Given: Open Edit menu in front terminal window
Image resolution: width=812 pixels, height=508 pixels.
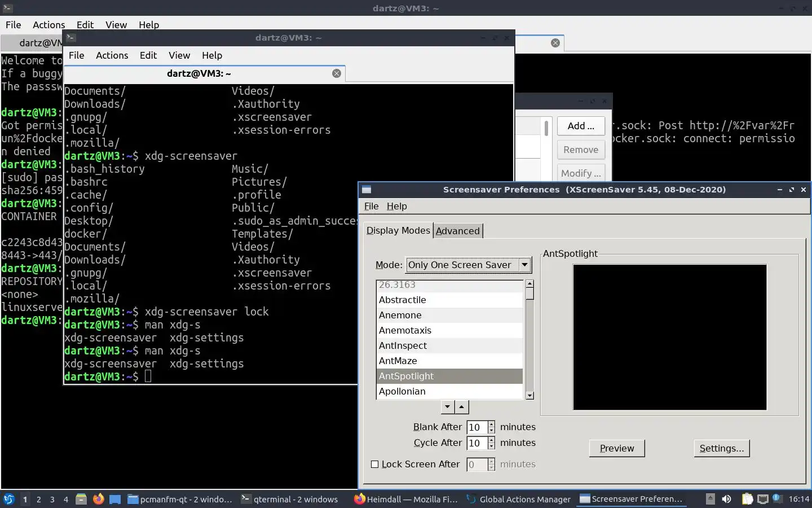Looking at the screenshot, I should pyautogui.click(x=148, y=55).
